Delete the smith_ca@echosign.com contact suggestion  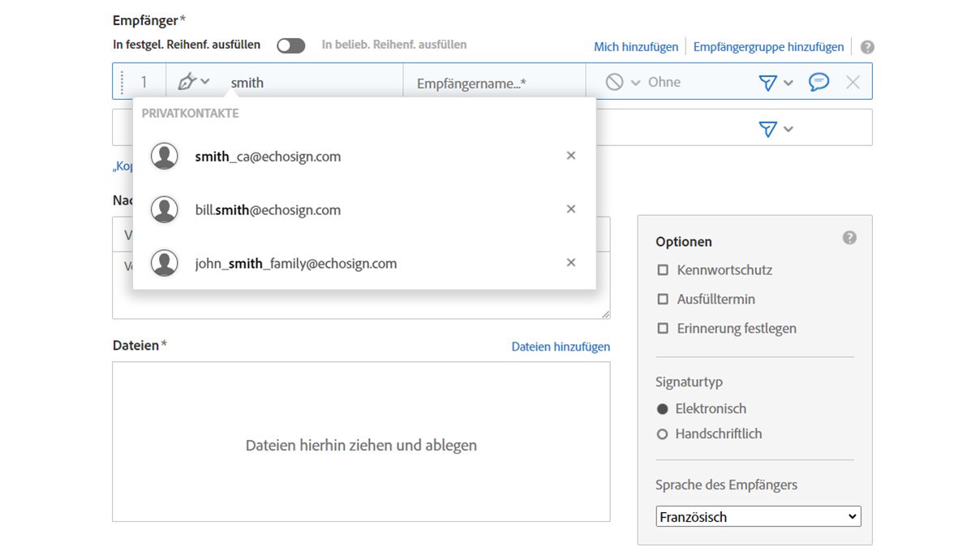pos(571,156)
